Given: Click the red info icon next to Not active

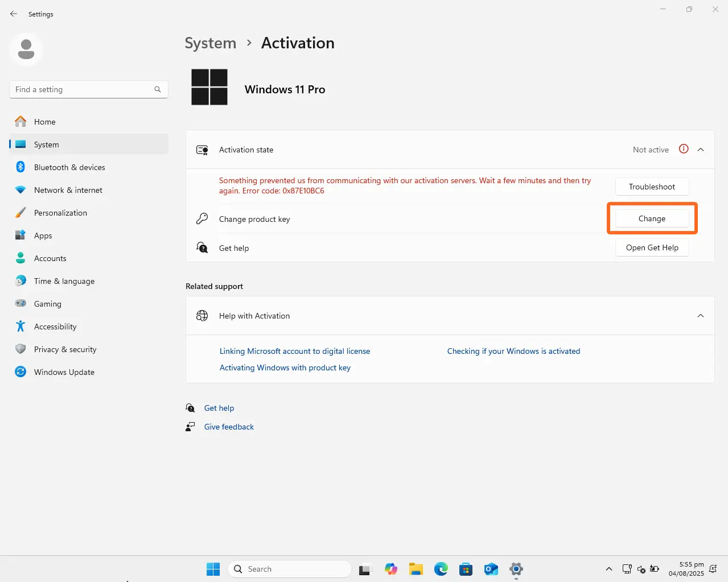Looking at the screenshot, I should pyautogui.click(x=684, y=149).
